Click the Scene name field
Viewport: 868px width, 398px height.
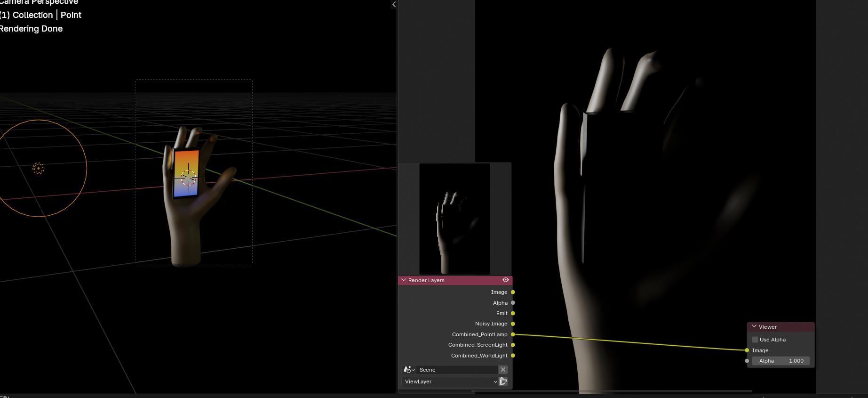457,370
